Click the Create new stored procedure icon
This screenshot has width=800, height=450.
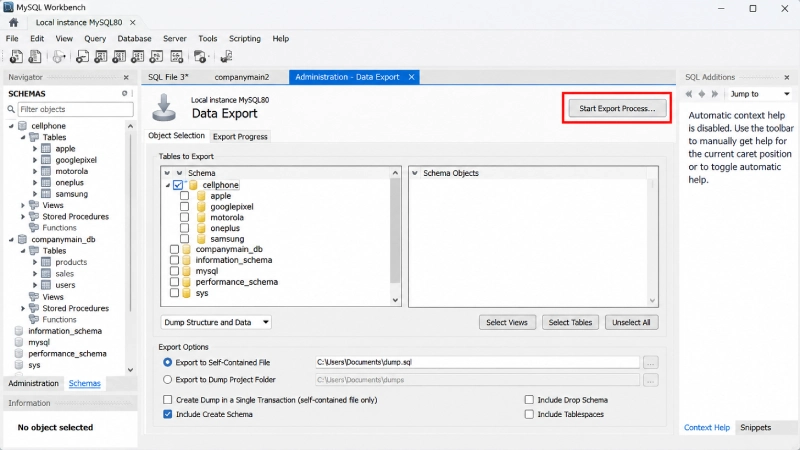click(138, 57)
